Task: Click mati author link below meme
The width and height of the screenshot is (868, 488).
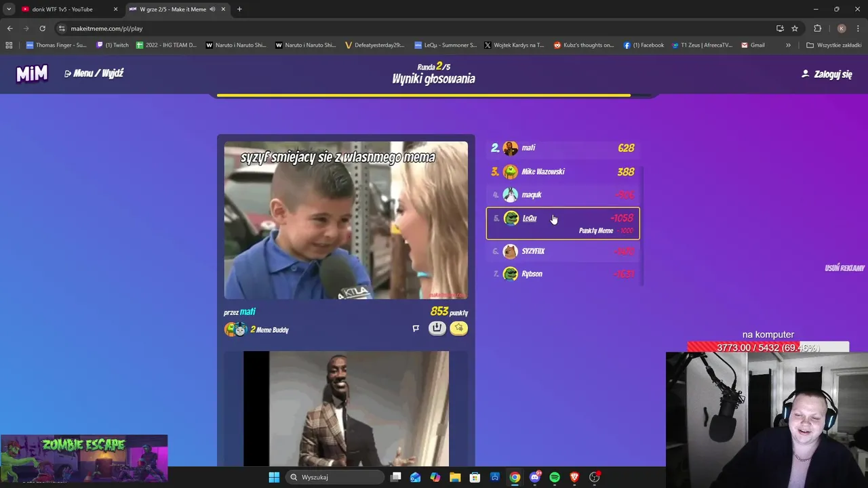Action: (x=248, y=312)
